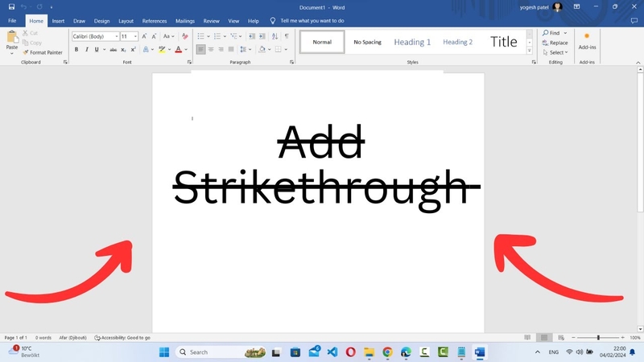644x362 pixels.
Task: Click the Sort A-Z icon
Action: tap(275, 36)
